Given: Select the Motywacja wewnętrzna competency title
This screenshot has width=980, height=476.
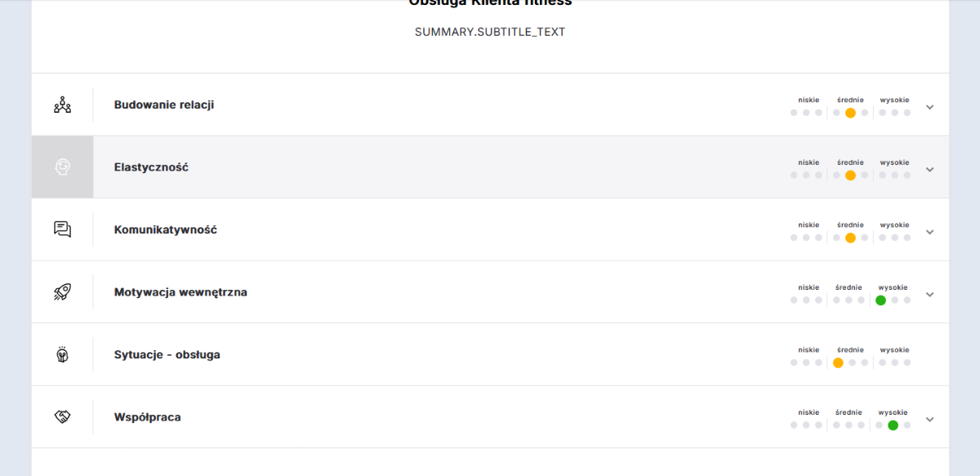Looking at the screenshot, I should tap(180, 291).
